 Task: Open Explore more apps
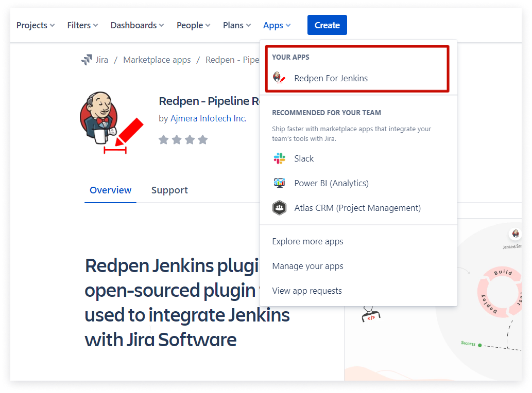(x=308, y=242)
